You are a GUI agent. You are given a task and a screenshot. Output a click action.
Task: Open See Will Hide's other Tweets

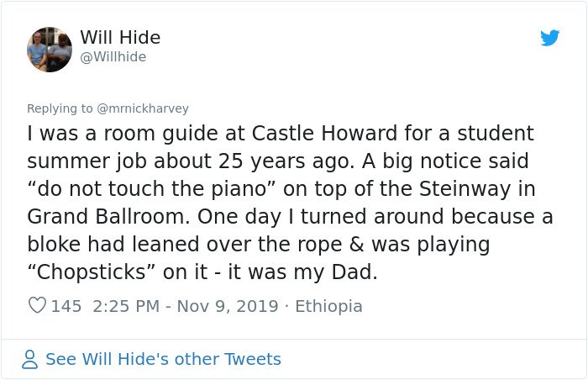click(x=163, y=359)
